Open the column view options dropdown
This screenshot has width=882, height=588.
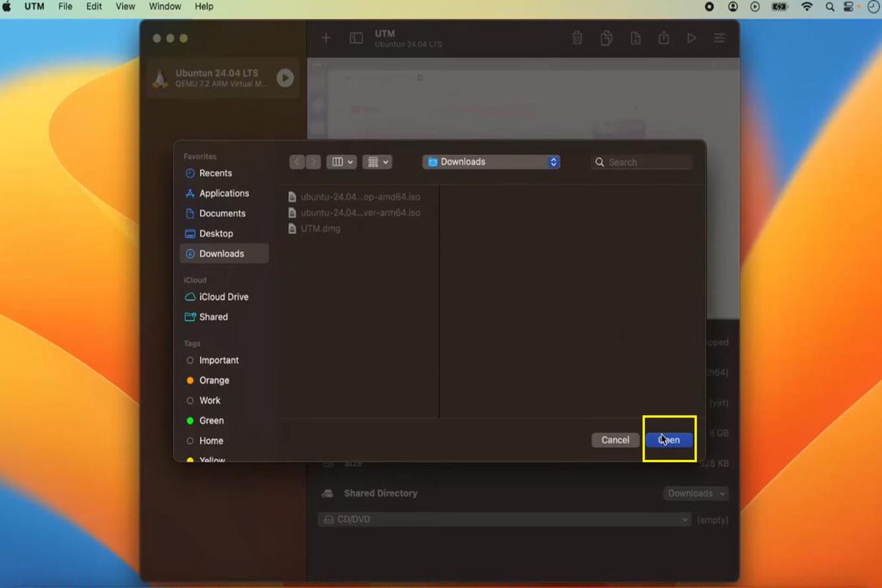coord(341,162)
